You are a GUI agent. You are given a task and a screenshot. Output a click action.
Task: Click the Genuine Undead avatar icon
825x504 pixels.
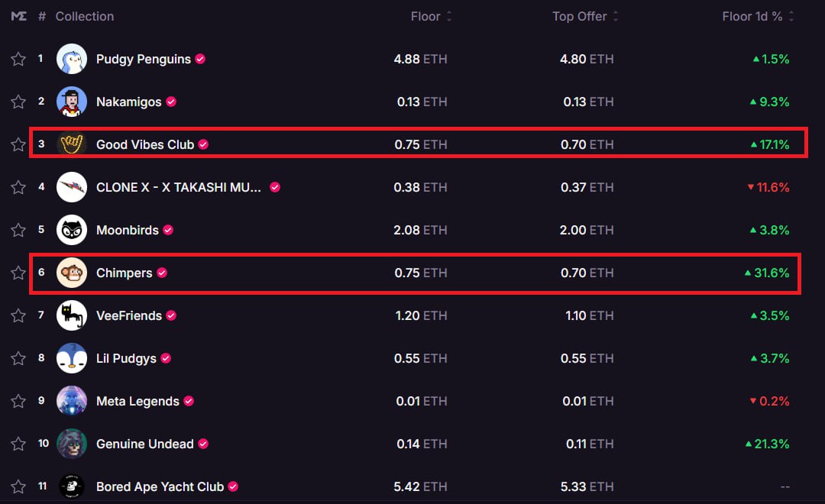tap(72, 444)
